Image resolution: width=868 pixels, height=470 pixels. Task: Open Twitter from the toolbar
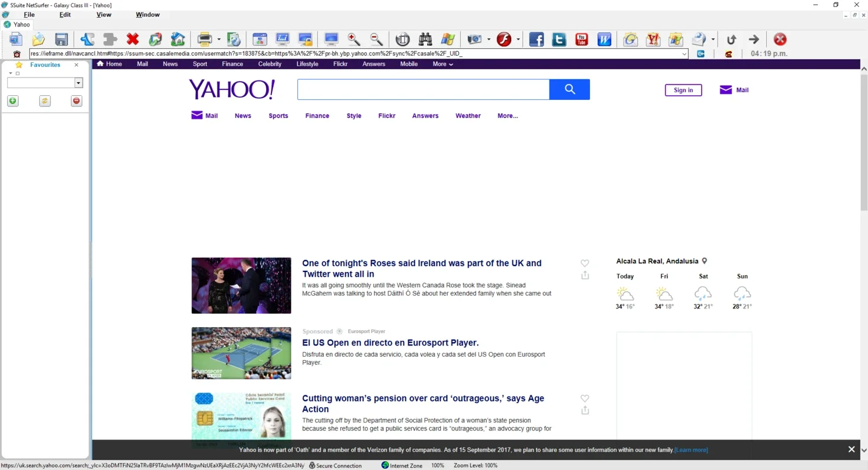tap(559, 39)
